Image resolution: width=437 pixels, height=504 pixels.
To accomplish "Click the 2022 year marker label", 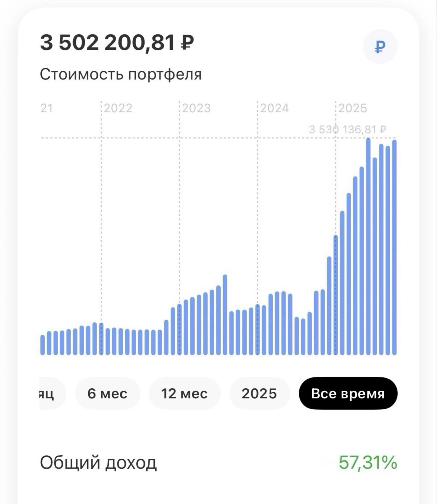I will [x=118, y=108].
